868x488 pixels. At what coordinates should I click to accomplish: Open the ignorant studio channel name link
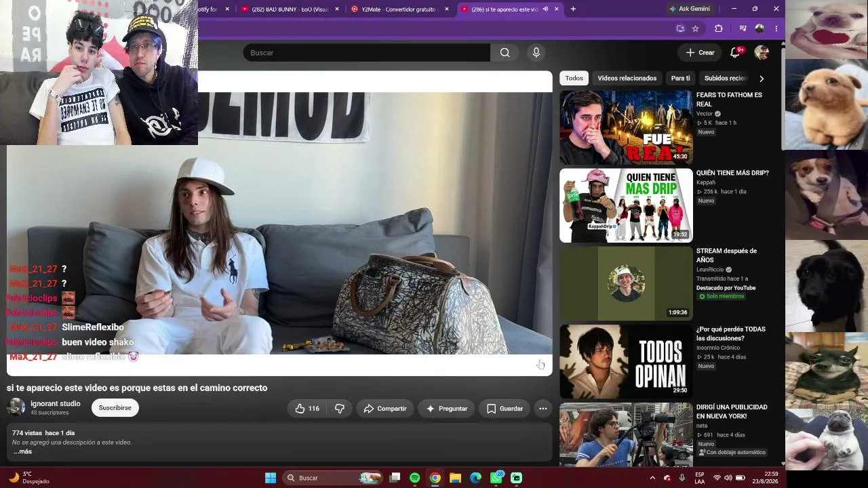[56, 404]
